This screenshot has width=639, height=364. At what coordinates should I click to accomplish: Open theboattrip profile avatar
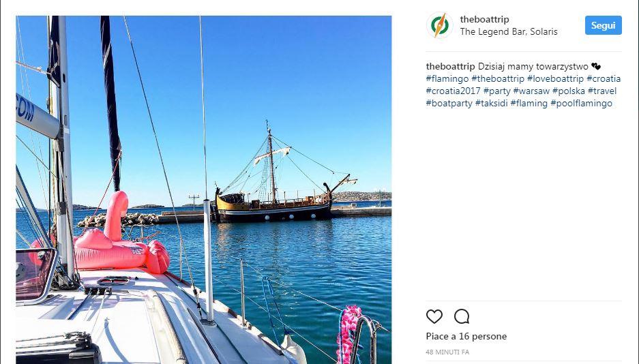point(440,25)
